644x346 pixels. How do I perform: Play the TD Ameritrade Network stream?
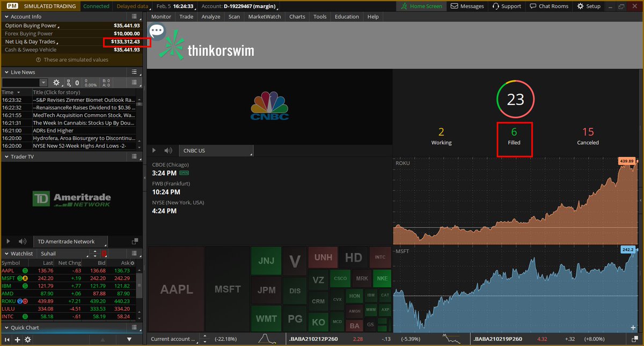pyautogui.click(x=8, y=241)
